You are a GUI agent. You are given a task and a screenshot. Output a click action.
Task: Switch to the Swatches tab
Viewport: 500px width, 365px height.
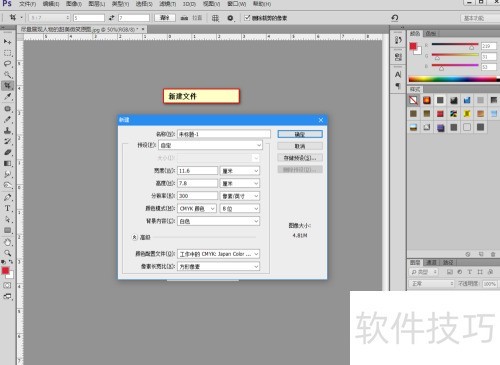tap(430, 33)
